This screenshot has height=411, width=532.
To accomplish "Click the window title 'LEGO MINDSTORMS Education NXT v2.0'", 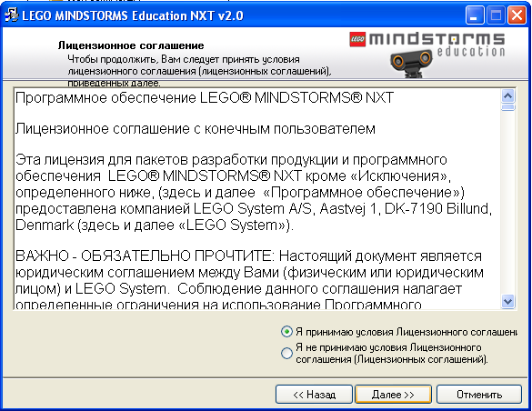I will (133, 15).
